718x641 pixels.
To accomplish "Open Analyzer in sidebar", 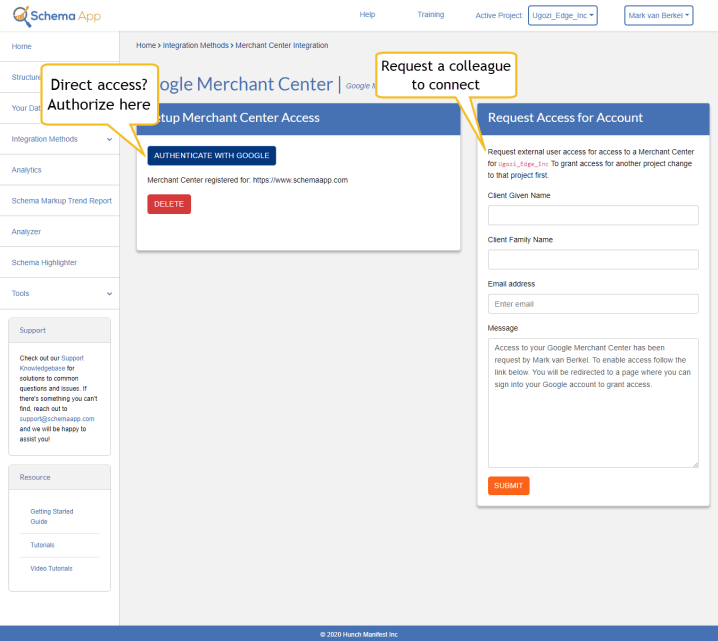I will tap(60, 232).
